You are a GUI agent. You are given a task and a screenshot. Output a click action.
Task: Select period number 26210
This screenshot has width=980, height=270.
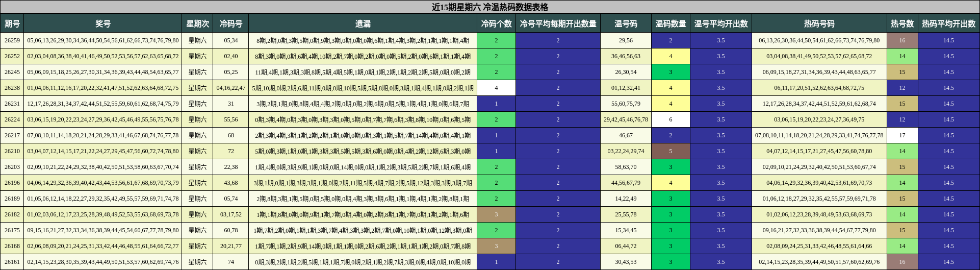[12, 151]
